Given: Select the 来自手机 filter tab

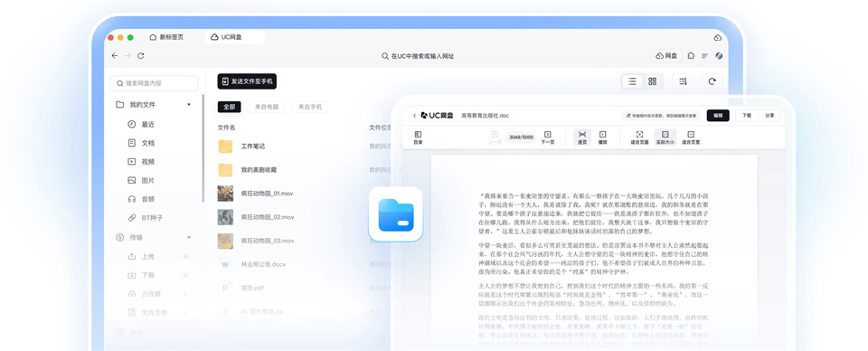Looking at the screenshot, I should tap(310, 107).
